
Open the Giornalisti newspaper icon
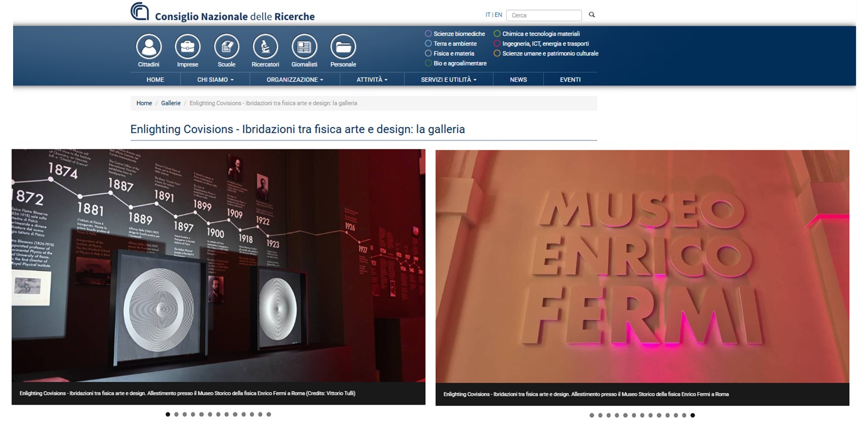(x=305, y=47)
